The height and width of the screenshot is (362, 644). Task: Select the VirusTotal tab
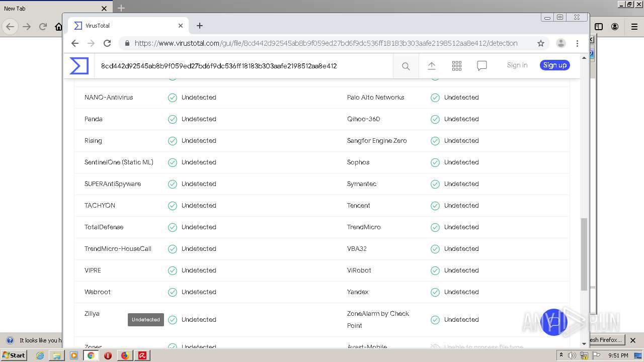pyautogui.click(x=128, y=26)
